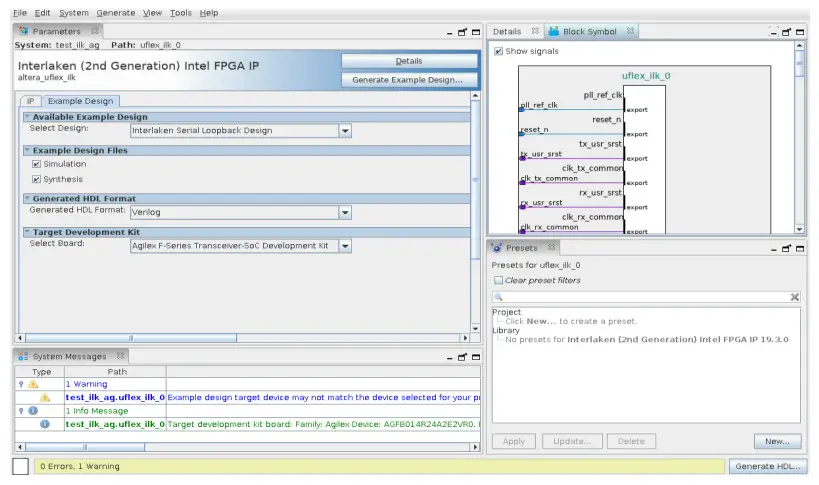Click the Parameters vertical scrollbar up arrow
Image resolution: width=819 pixels, height=485 pixels.
click(475, 96)
